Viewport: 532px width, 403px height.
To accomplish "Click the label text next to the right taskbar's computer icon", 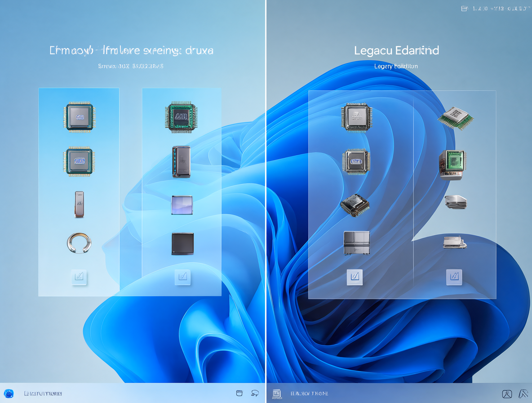I will tap(309, 394).
